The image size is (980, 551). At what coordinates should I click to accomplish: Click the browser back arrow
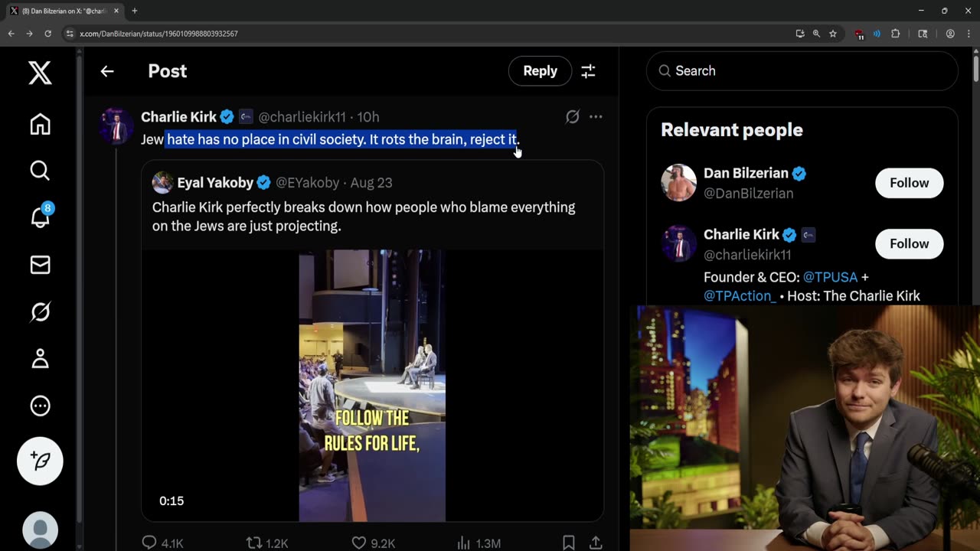tap(11, 34)
